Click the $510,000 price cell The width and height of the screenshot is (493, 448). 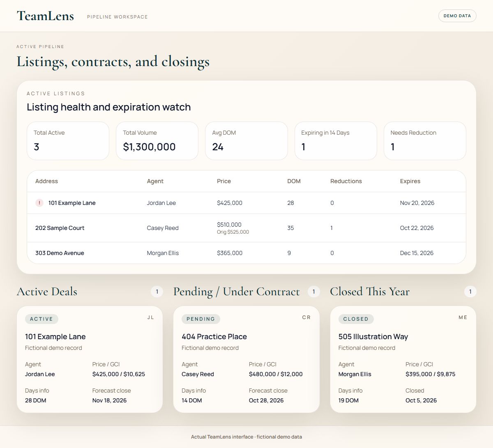tap(229, 225)
